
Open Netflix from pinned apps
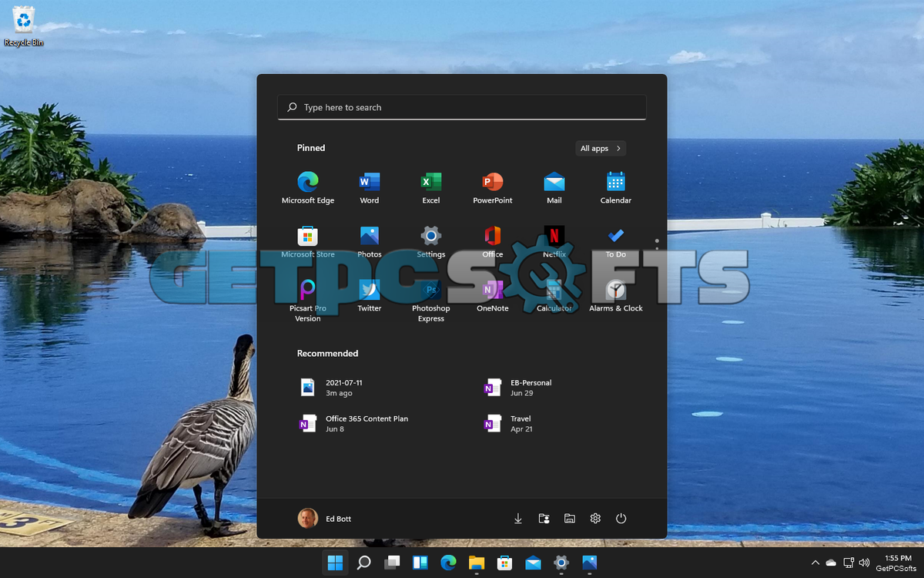pos(554,242)
